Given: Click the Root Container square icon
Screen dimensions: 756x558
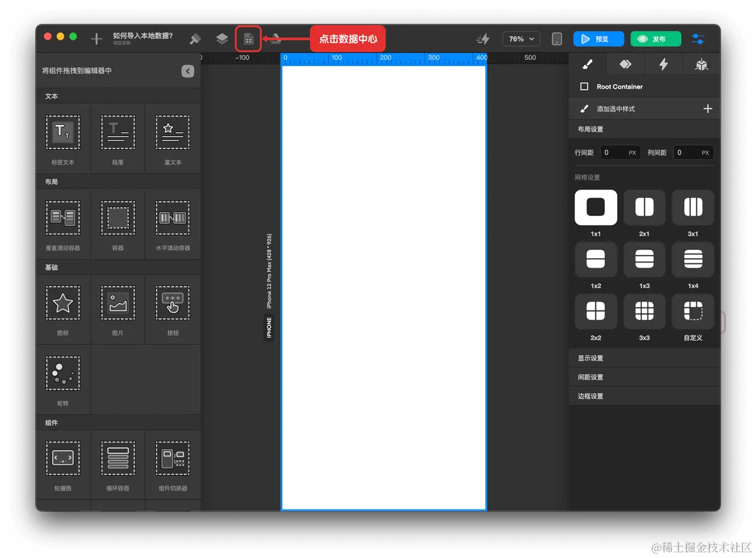Looking at the screenshot, I should coord(584,86).
